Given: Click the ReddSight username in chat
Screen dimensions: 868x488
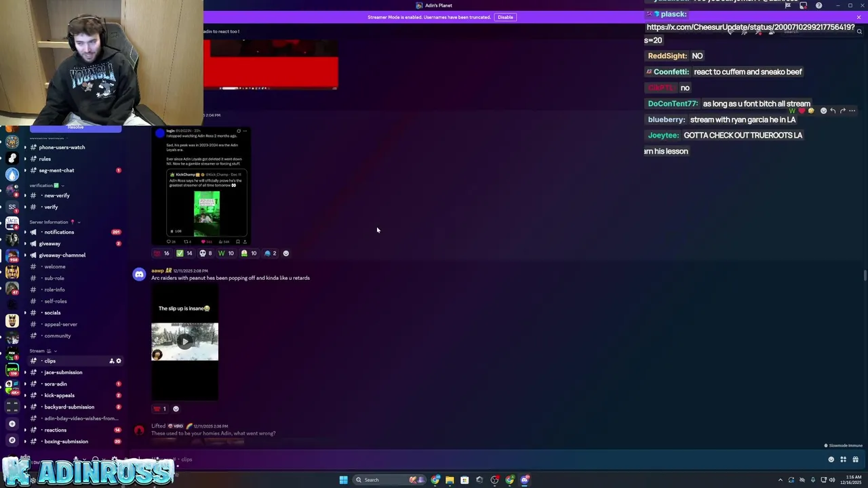Looking at the screenshot, I should pyautogui.click(x=667, y=56).
